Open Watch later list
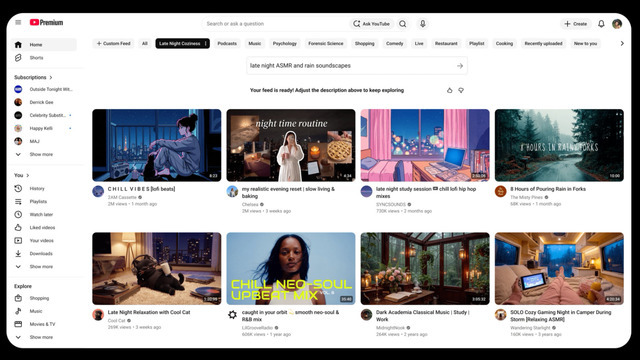 coord(44,214)
